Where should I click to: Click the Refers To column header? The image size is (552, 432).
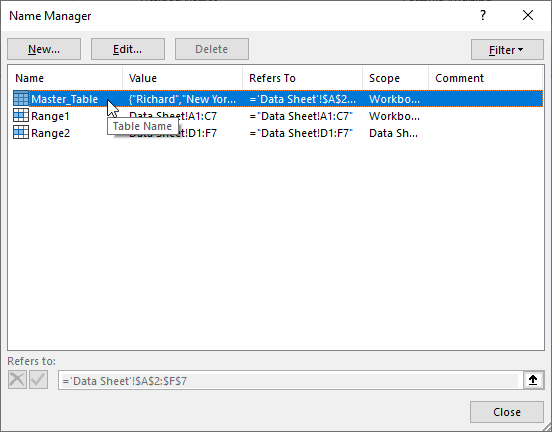[302, 78]
